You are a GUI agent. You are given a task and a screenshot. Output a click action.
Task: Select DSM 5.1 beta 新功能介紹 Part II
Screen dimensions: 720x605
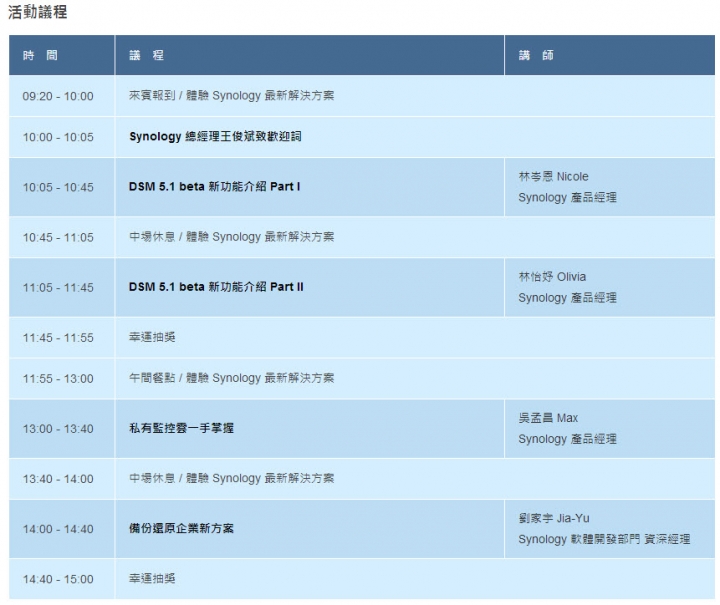click(216, 287)
